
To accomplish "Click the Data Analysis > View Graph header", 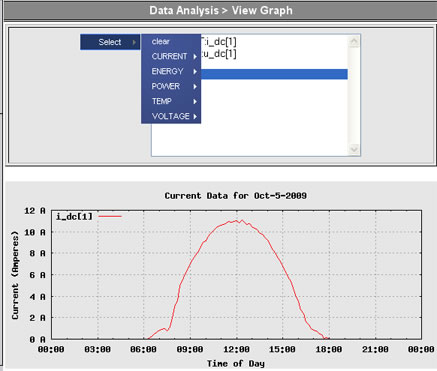I will [x=221, y=10].
